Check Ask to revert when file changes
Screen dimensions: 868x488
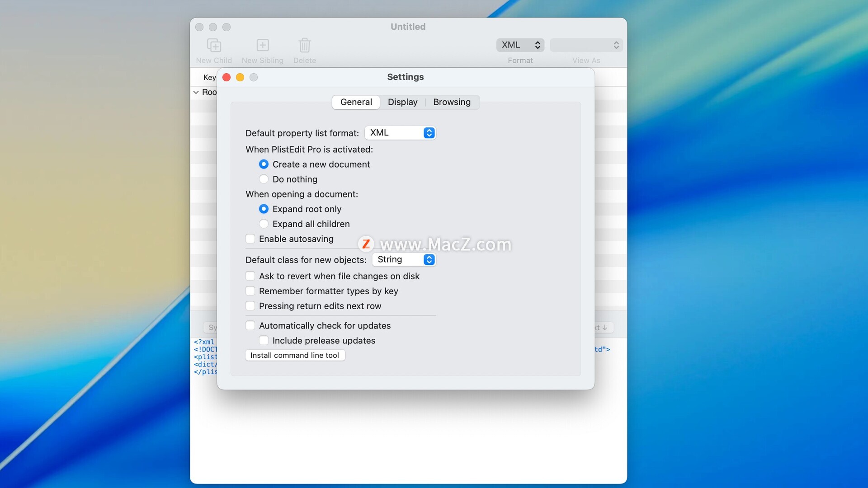point(250,276)
